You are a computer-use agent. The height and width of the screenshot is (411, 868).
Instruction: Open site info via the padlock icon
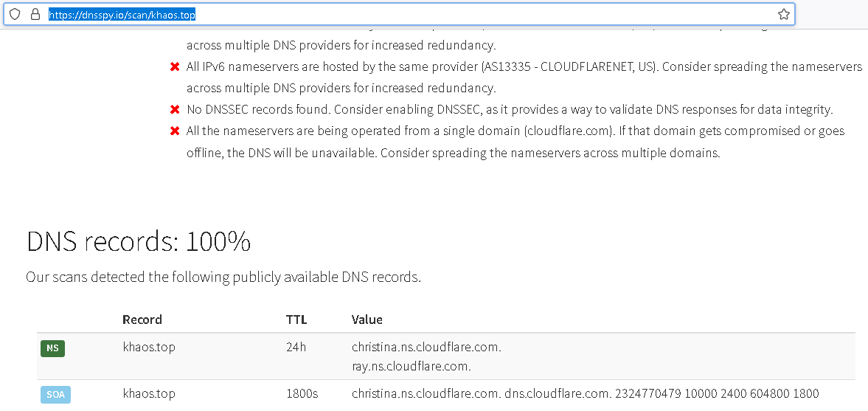point(34,15)
